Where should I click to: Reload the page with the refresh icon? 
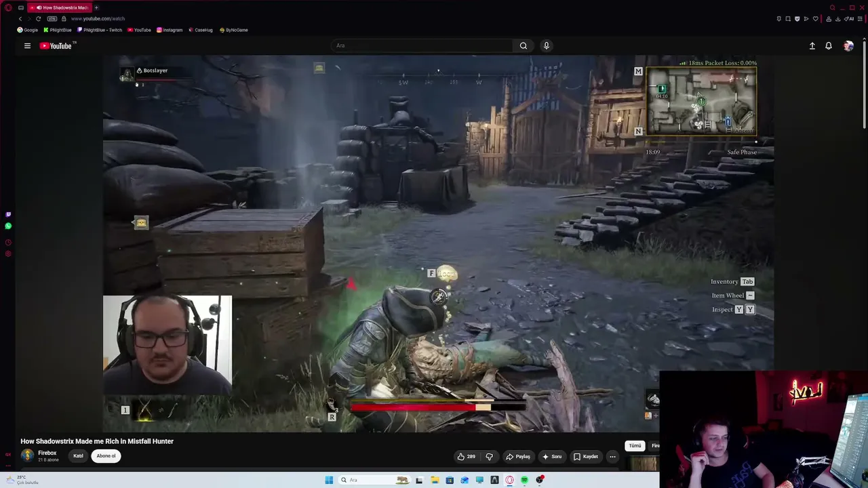38,19
